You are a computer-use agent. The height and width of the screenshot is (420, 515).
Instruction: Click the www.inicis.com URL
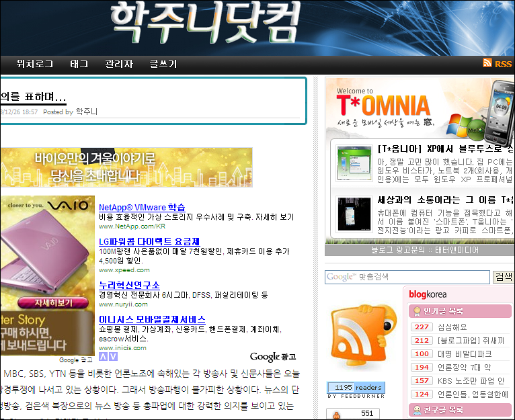(x=122, y=347)
